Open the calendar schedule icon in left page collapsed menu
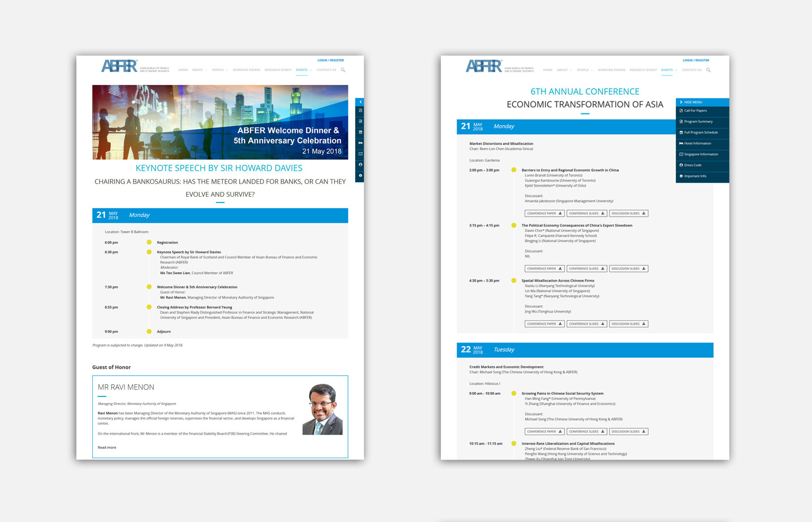 point(360,132)
